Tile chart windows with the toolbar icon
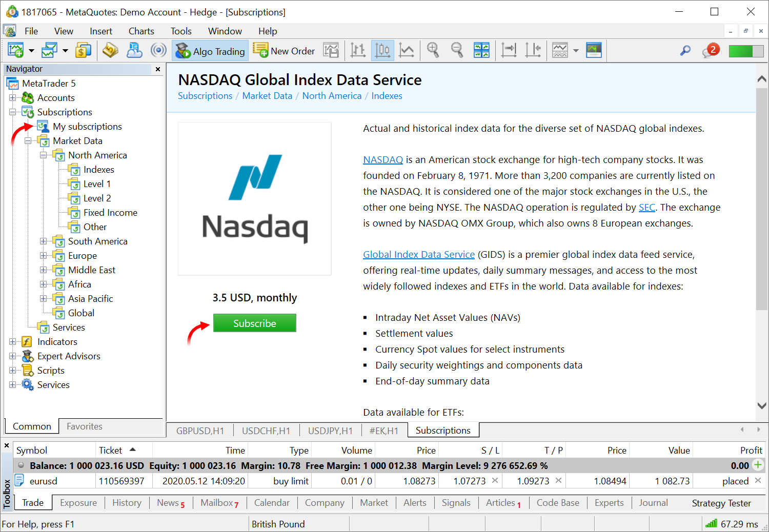This screenshot has width=769, height=532. pos(481,50)
